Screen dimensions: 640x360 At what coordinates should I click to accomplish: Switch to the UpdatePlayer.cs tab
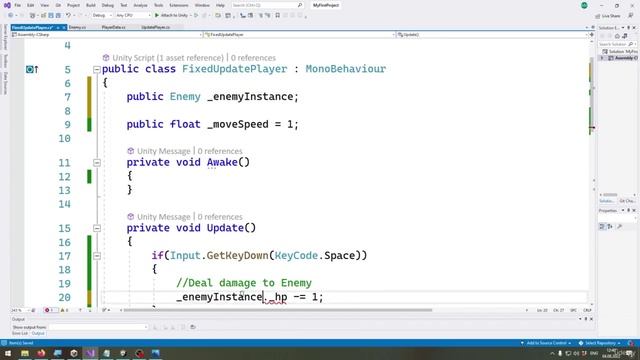point(156,27)
